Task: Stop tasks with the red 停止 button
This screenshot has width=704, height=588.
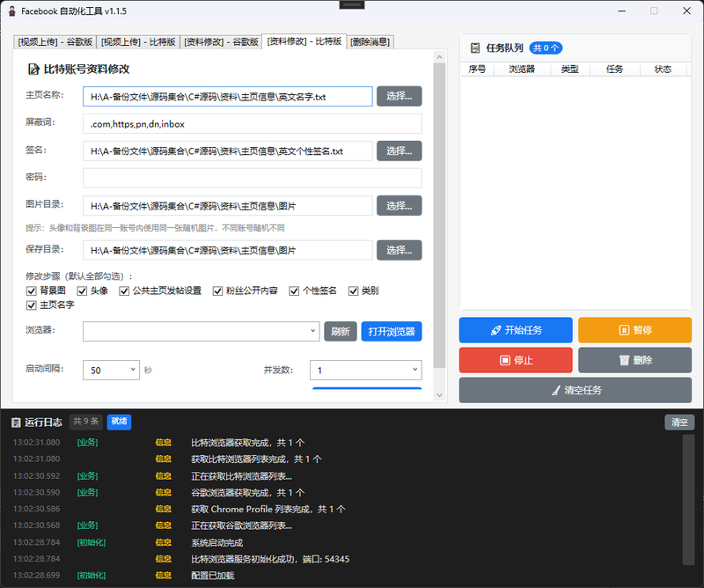Action: 516,360
